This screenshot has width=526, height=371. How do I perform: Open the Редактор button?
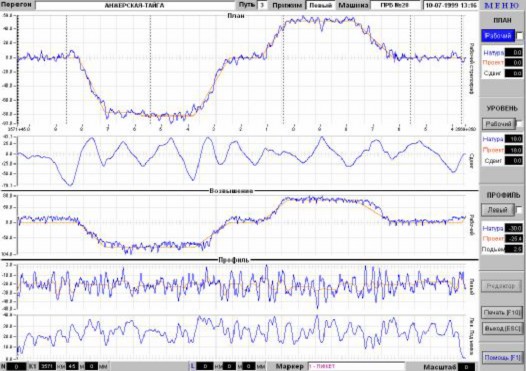click(501, 286)
